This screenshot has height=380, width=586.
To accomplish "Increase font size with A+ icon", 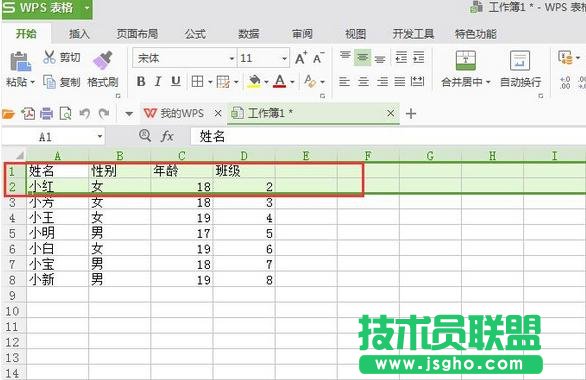I will coord(301,58).
